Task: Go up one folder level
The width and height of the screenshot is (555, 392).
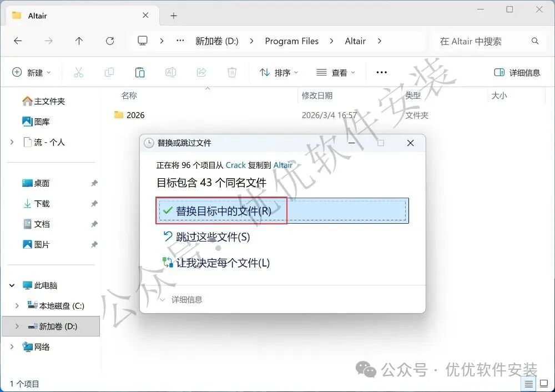Action: click(x=79, y=41)
